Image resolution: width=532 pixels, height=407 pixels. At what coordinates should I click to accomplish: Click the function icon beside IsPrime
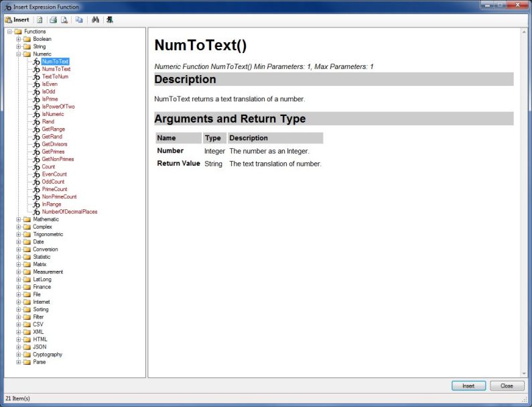[36, 99]
